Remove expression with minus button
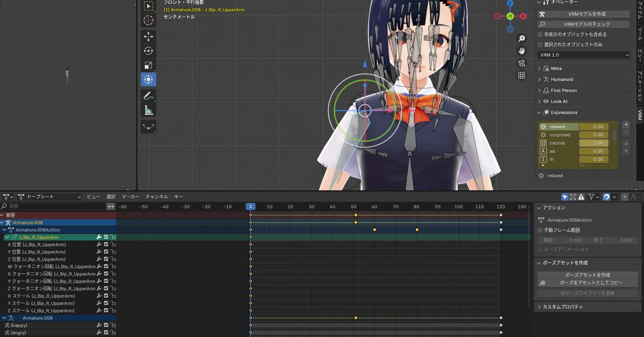 point(626,132)
